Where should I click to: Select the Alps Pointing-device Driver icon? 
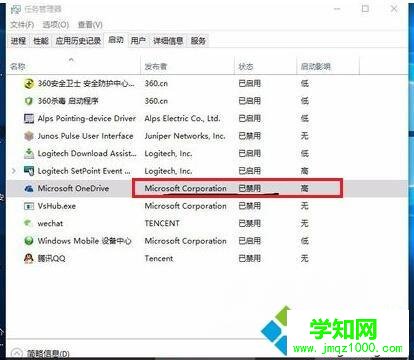pos(29,118)
